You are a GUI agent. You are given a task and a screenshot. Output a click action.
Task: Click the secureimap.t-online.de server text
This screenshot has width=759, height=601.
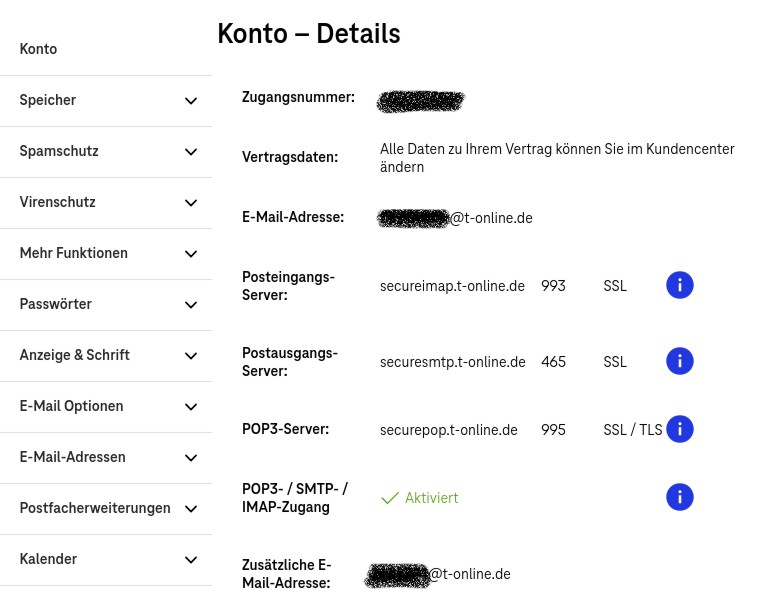(x=452, y=286)
